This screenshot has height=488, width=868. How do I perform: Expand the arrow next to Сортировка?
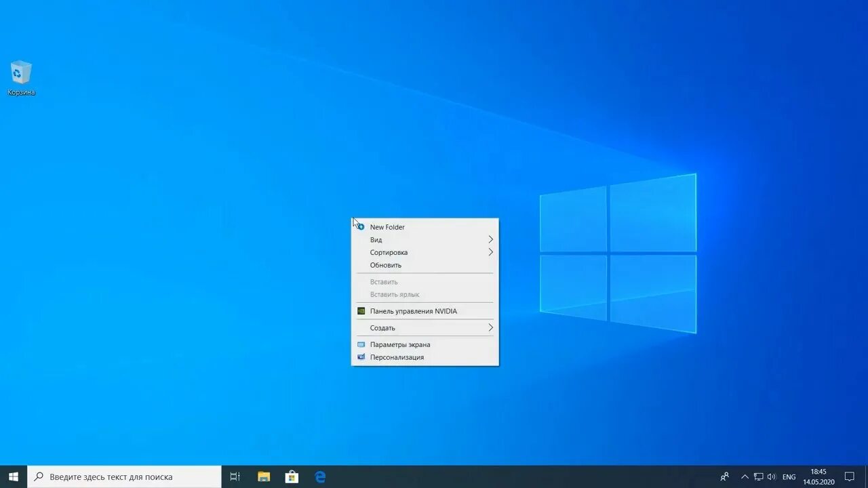tap(490, 252)
